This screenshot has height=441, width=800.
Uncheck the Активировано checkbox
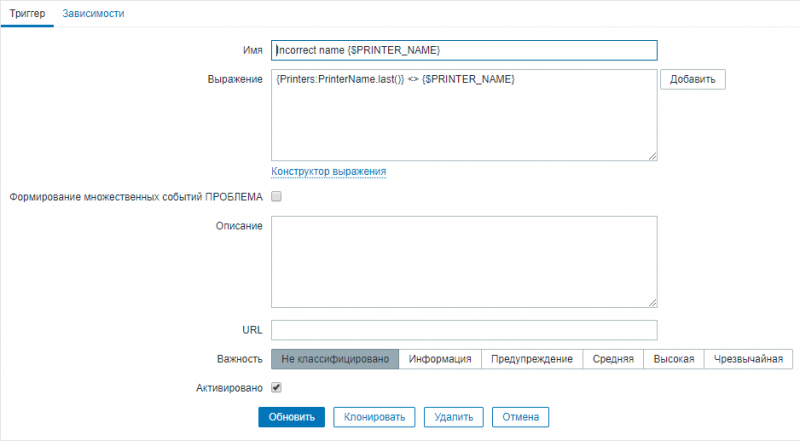[277, 387]
